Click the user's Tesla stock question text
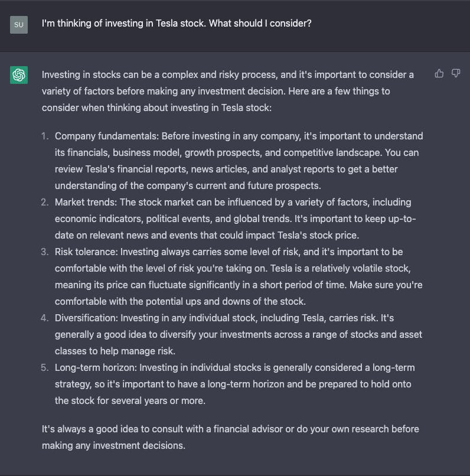The height and width of the screenshot is (476, 470). pos(177,24)
